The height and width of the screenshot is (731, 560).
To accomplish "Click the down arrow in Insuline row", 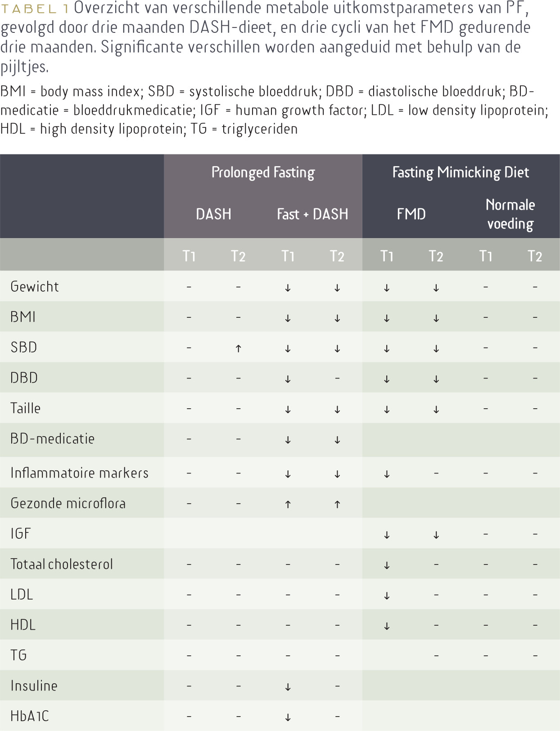I will (288, 687).
